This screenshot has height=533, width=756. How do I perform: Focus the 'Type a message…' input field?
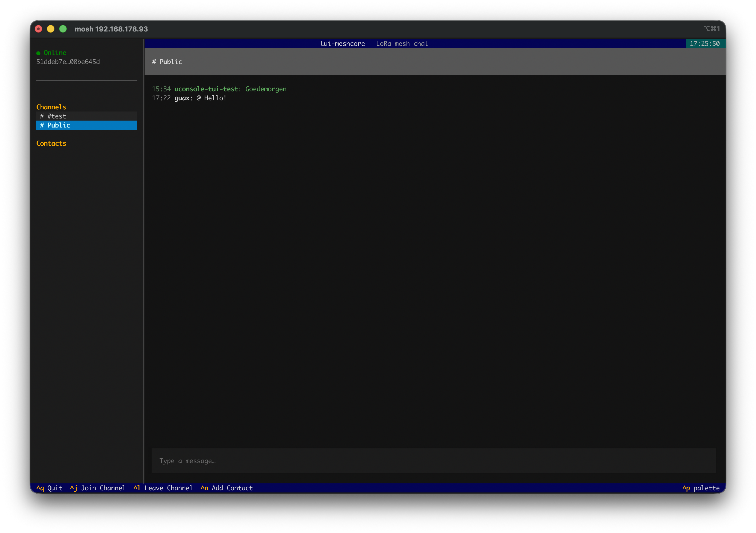pos(434,461)
